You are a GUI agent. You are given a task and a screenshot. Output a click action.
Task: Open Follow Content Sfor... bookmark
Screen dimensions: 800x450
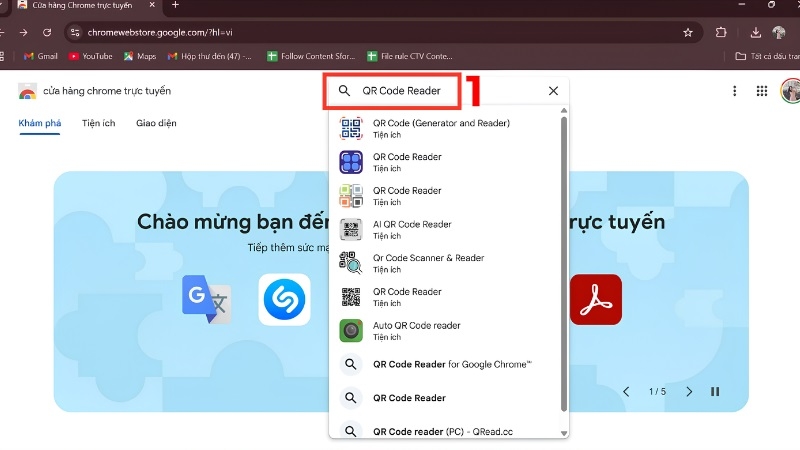pos(311,56)
